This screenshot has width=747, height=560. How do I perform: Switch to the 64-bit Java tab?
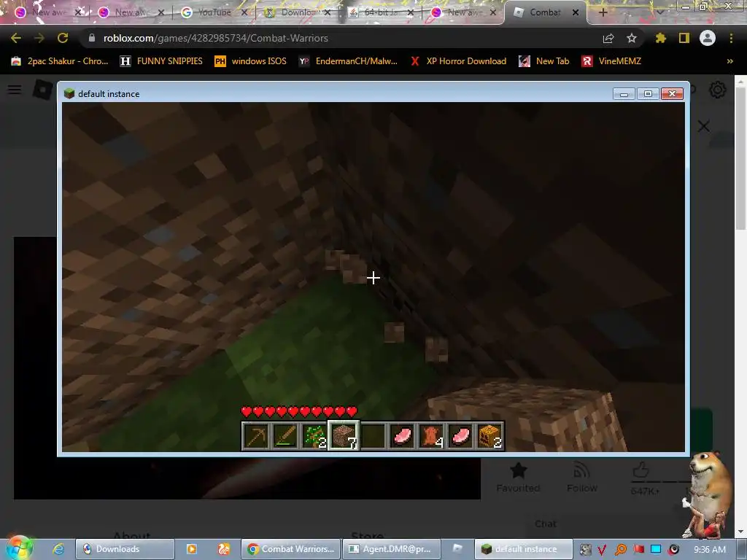tap(380, 12)
